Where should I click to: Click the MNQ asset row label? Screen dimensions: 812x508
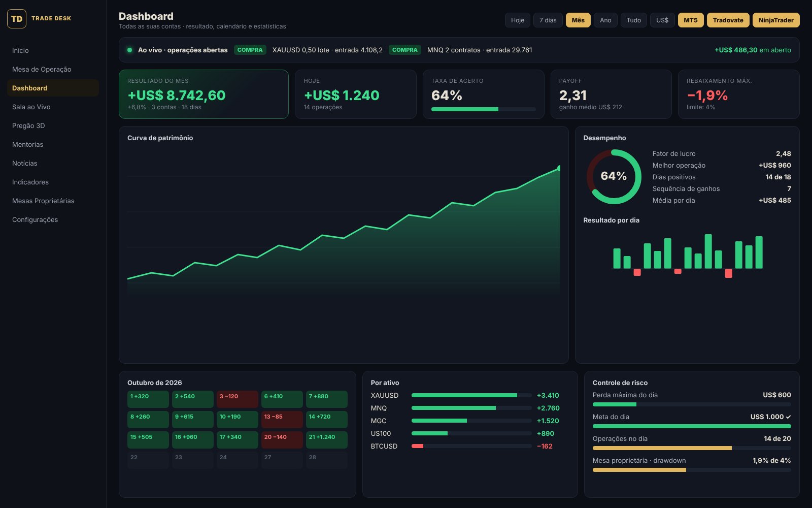(379, 408)
